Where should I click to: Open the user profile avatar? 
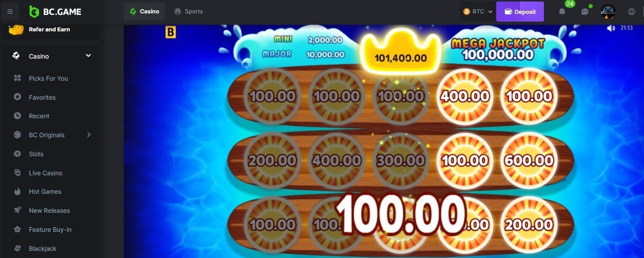(x=608, y=11)
